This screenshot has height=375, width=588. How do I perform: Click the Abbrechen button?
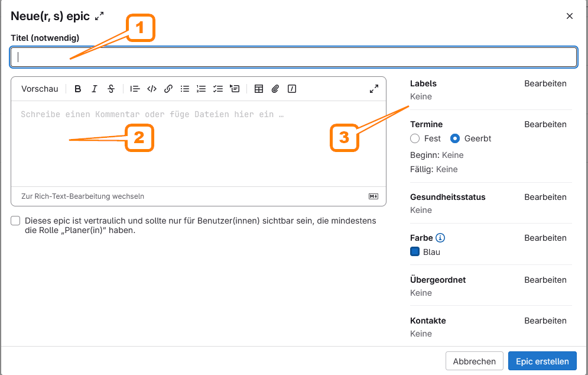pyautogui.click(x=475, y=361)
